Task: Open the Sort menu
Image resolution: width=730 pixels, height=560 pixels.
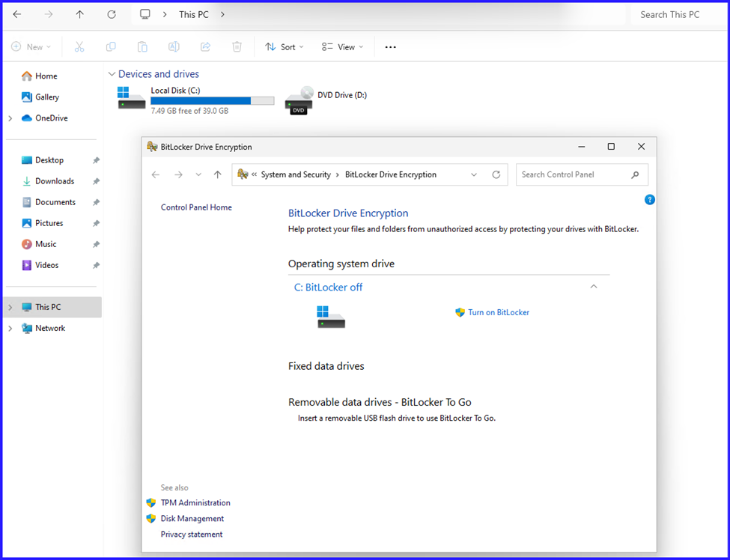Action: [x=285, y=47]
